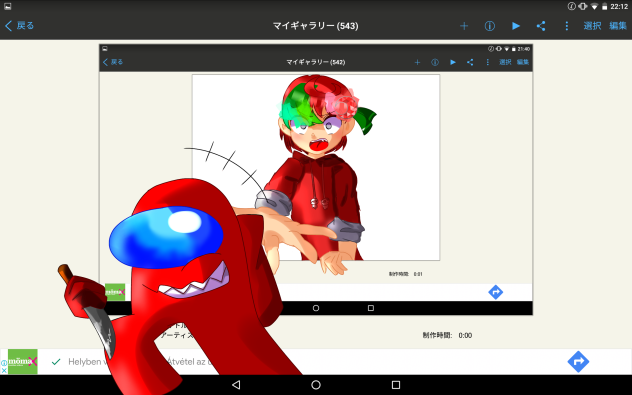Click the blue ad direction arrow
Screen dimensions: 632x395
(578, 362)
